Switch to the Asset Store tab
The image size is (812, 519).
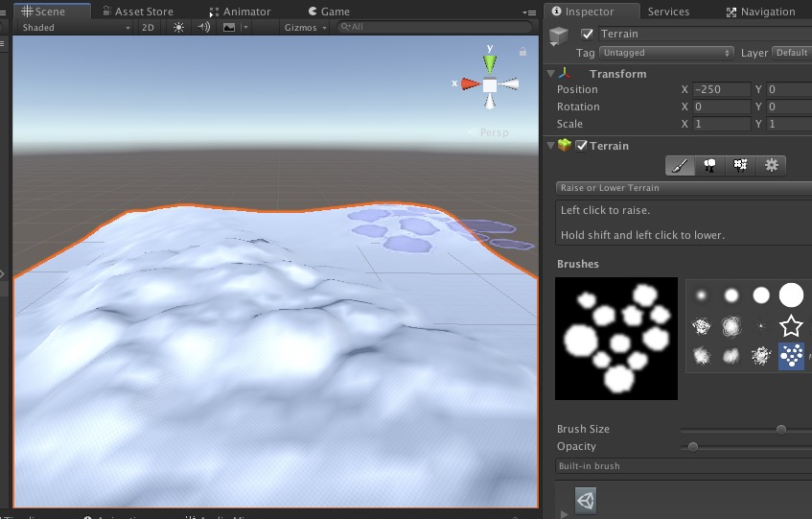pos(138,12)
